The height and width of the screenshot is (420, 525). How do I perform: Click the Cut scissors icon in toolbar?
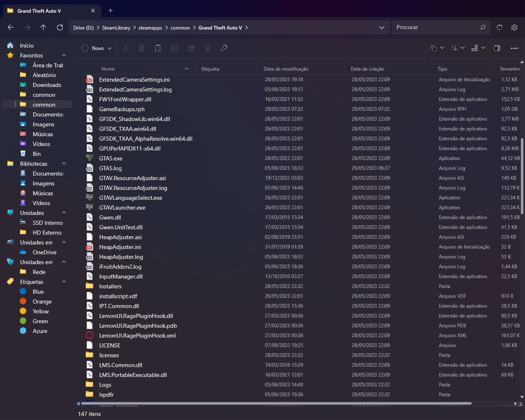click(126, 48)
